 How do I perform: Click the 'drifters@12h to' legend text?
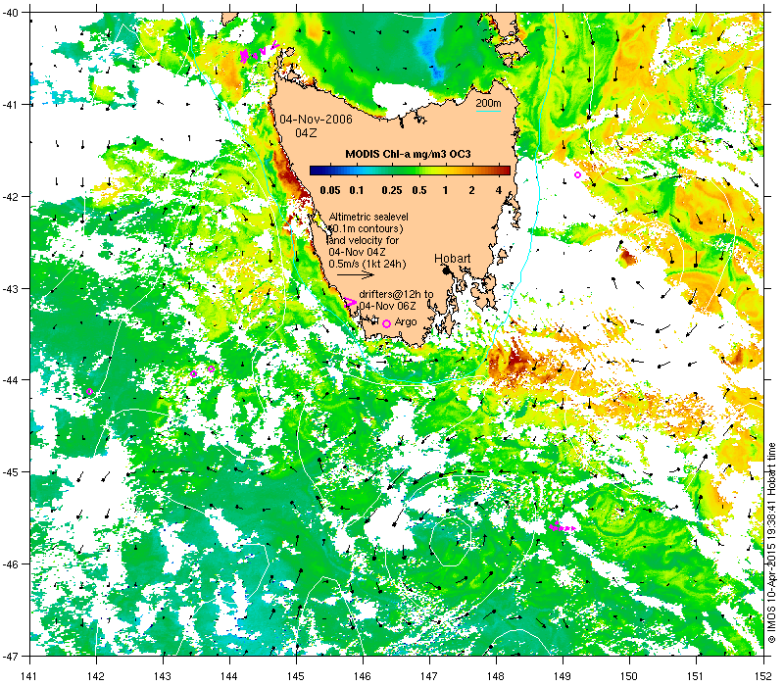(x=396, y=295)
